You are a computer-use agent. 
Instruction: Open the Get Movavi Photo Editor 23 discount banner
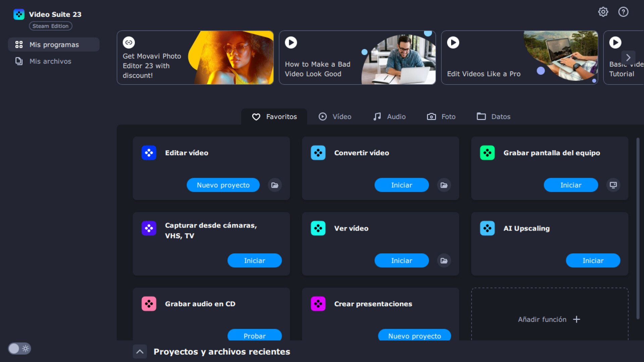195,58
